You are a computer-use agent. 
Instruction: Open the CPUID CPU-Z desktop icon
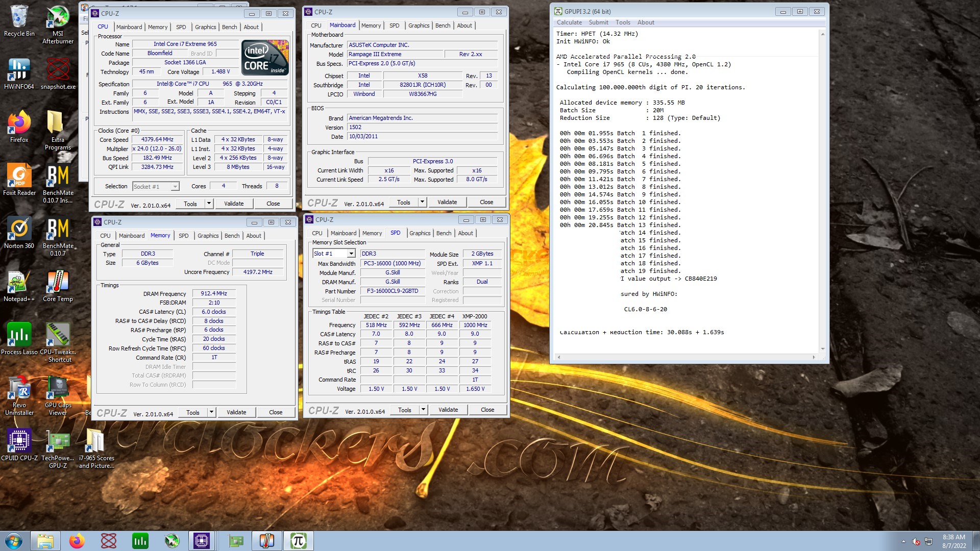[19, 445]
